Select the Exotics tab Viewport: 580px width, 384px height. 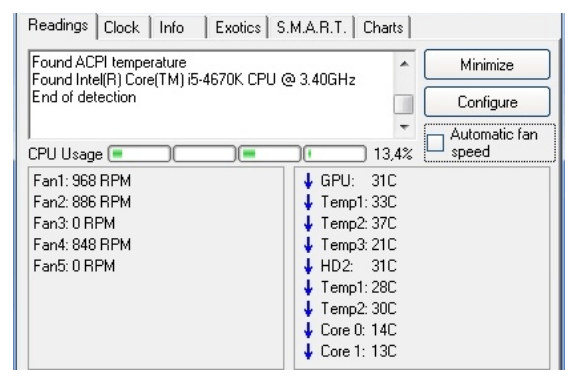click(238, 27)
